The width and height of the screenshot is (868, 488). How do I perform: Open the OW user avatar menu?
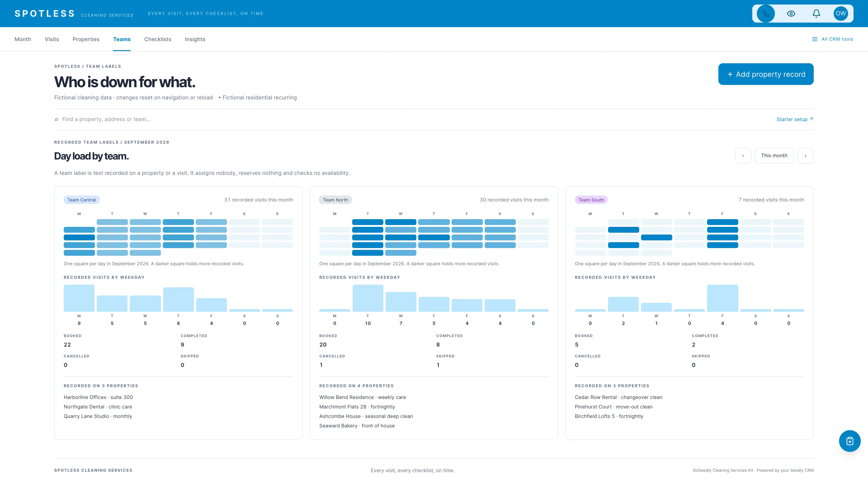pos(841,14)
